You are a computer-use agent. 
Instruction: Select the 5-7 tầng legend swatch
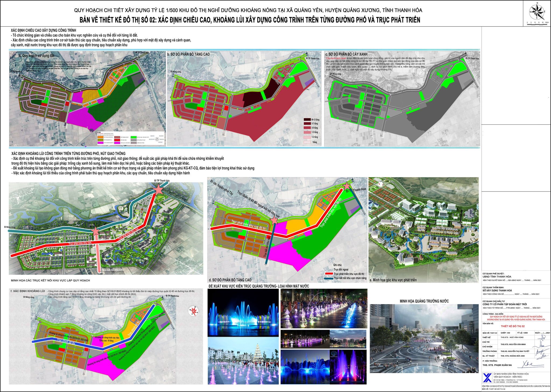[307, 123]
